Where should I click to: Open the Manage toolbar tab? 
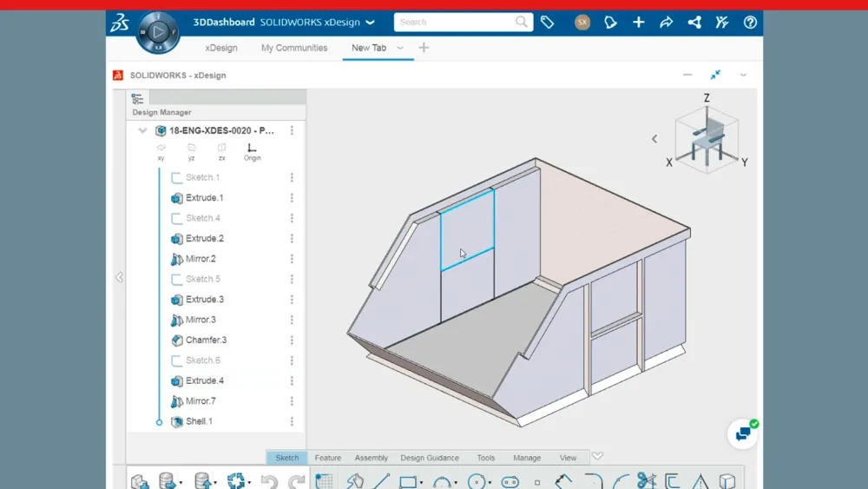point(527,458)
